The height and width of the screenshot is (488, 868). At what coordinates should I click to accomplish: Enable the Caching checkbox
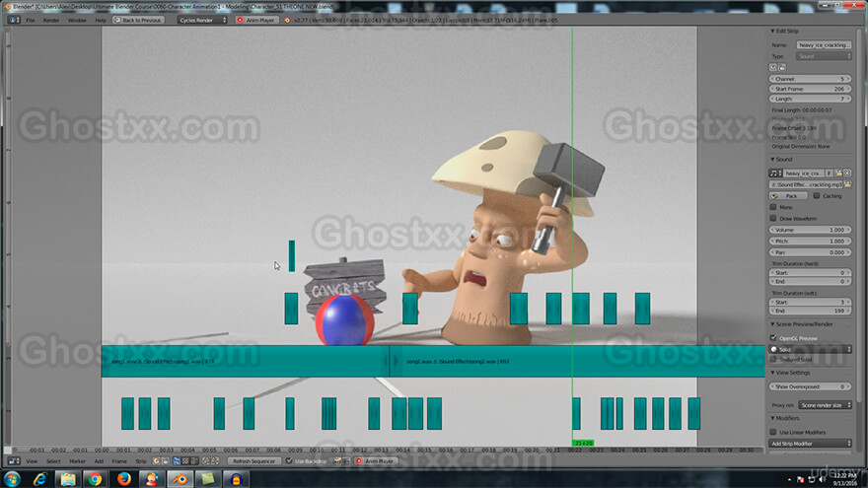tap(817, 196)
